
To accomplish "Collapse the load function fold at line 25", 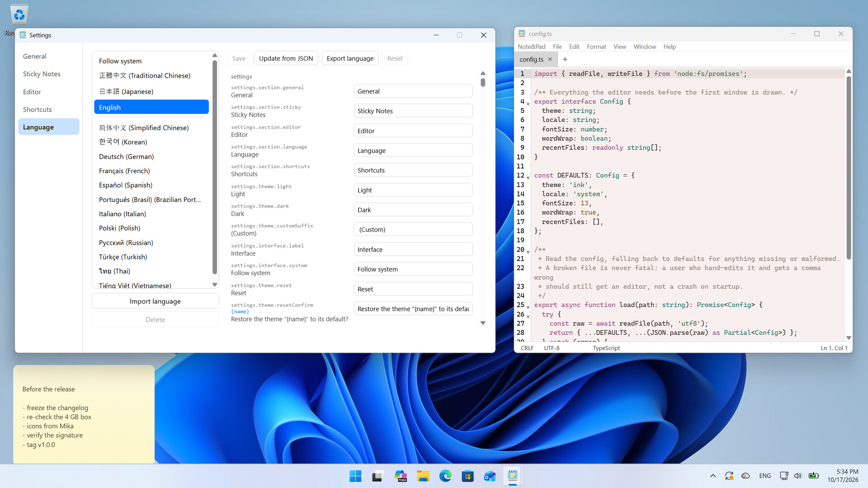I will 528,307.
